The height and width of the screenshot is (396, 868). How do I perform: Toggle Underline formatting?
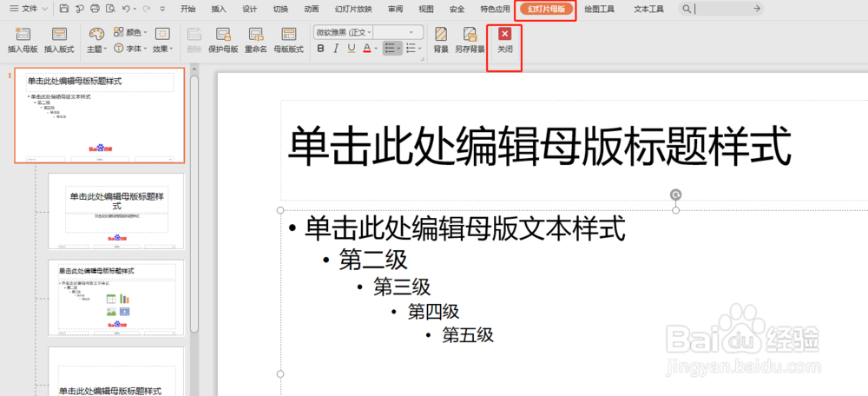tap(351, 49)
